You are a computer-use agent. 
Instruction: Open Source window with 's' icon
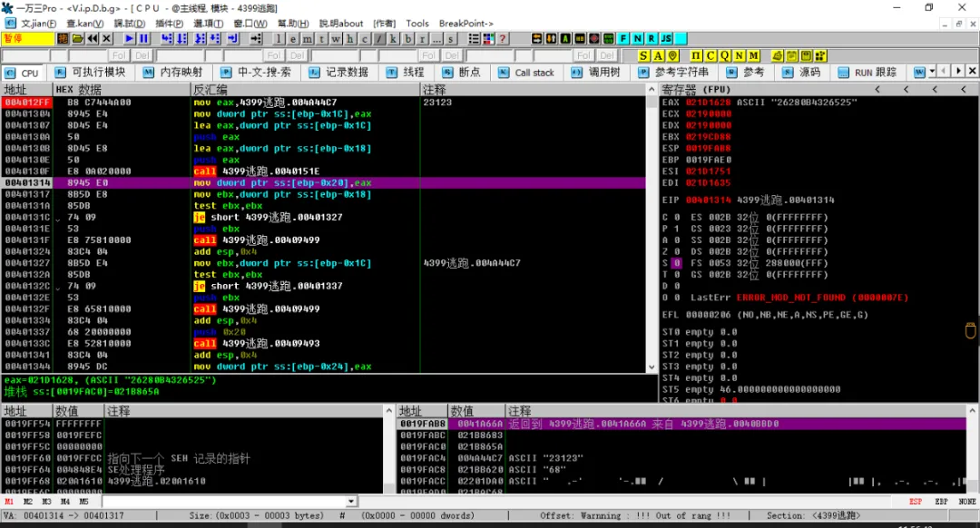pos(451,39)
